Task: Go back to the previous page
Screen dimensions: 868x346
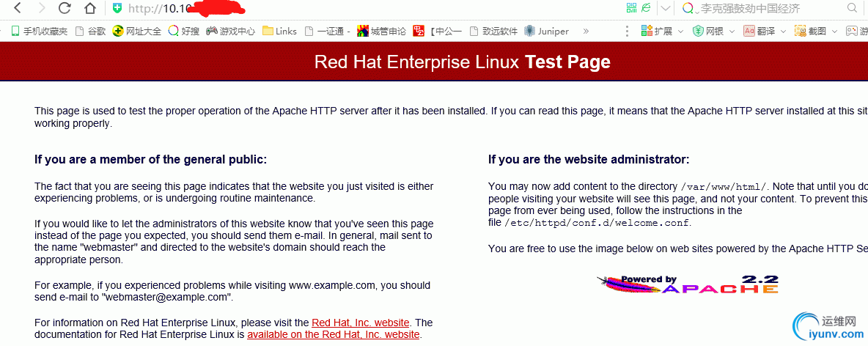Action: pos(17,8)
